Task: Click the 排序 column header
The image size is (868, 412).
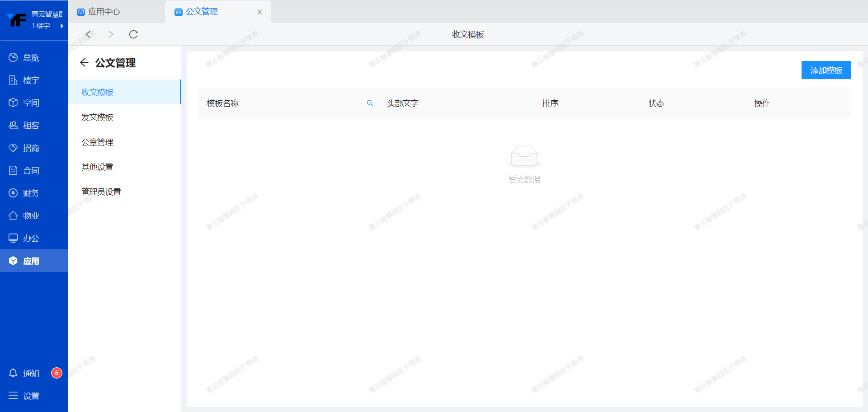Action: click(x=550, y=103)
